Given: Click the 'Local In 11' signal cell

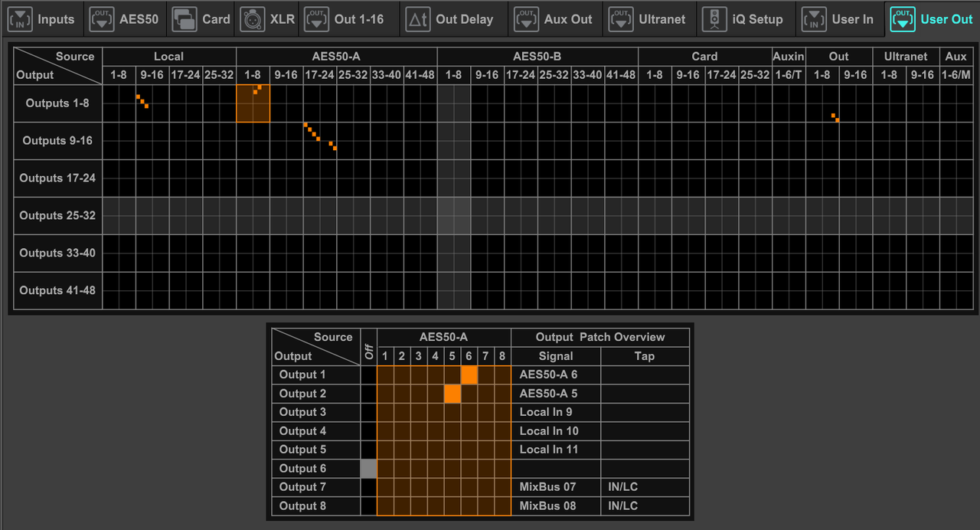Looking at the screenshot, I should (556, 450).
